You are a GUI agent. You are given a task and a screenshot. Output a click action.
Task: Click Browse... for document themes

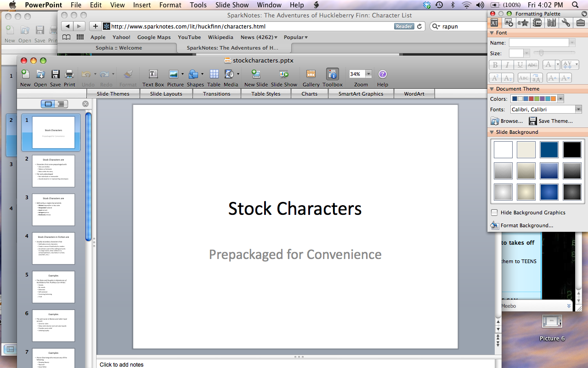click(x=507, y=121)
